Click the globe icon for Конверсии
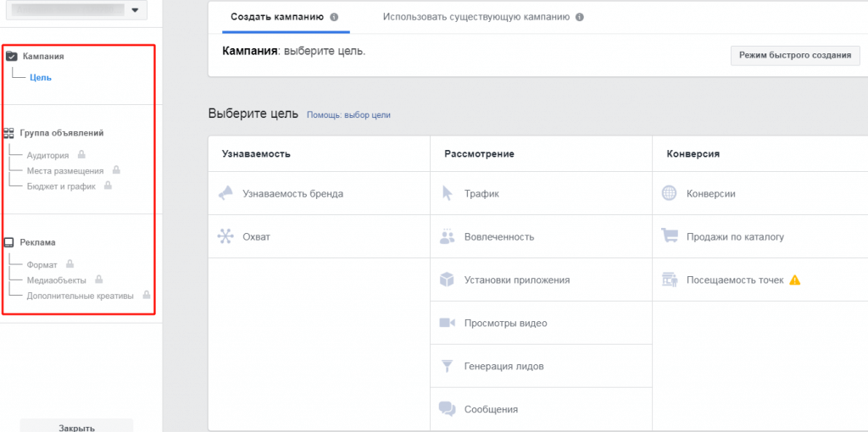The image size is (868, 432). pos(669,193)
